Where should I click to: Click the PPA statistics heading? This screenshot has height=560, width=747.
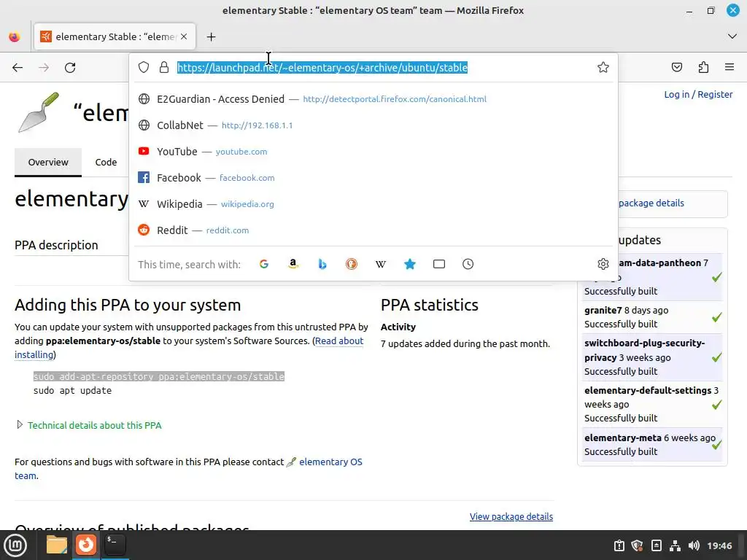coord(429,305)
